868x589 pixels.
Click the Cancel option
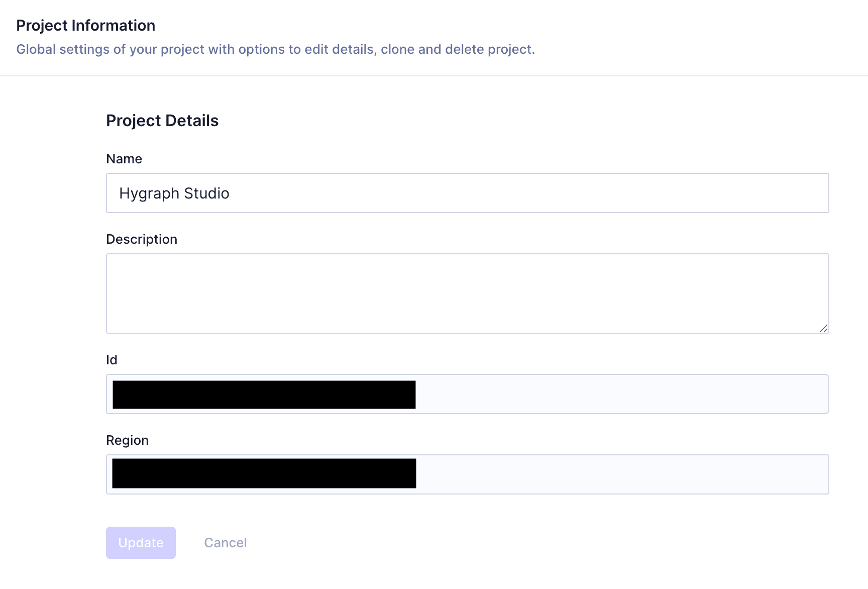click(225, 542)
